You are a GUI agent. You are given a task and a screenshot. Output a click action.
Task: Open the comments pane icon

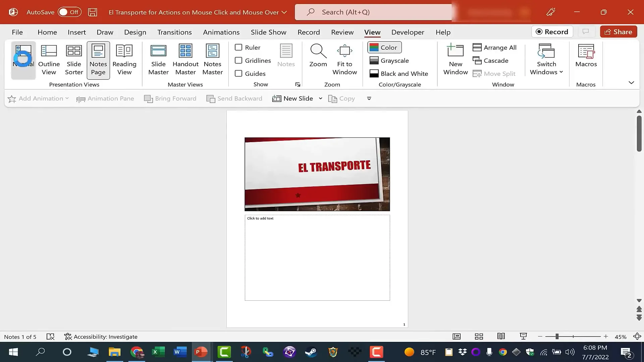[586, 32]
